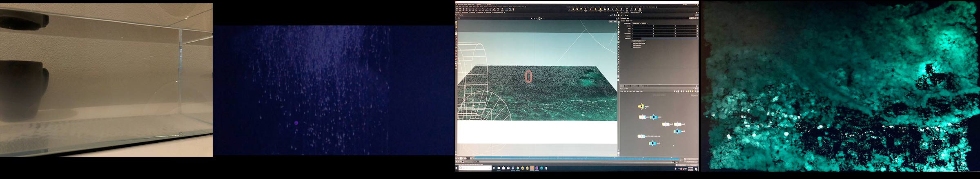This screenshot has height=179, width=980.
Task: Open Photoshop from the Windows taskbar
Action: pyautogui.click(x=541, y=168)
